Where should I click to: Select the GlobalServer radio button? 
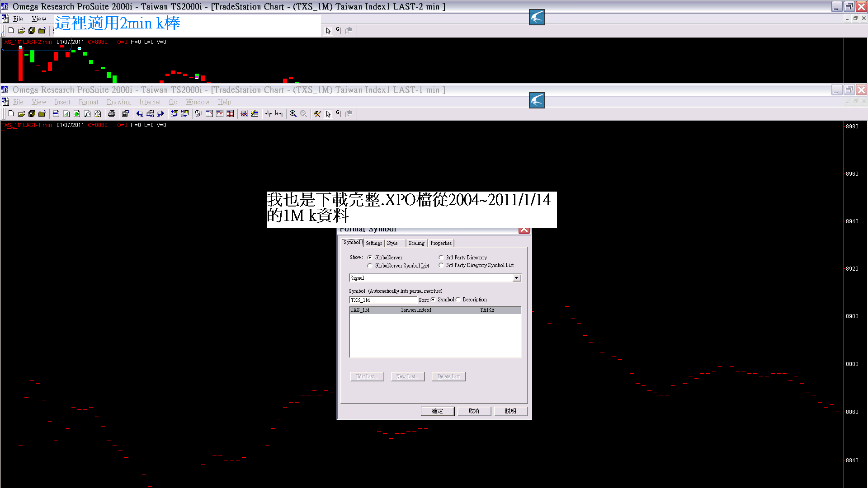coord(370,258)
